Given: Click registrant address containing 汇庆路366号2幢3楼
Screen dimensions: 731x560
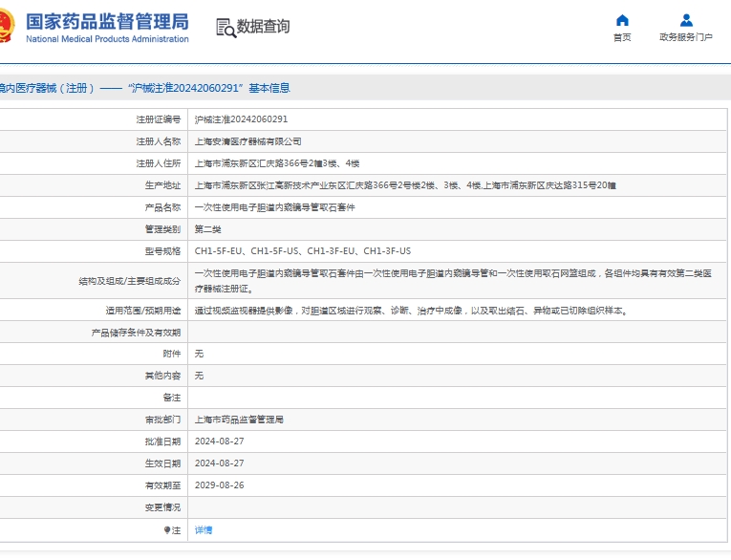Looking at the screenshot, I should pyautogui.click(x=277, y=163).
